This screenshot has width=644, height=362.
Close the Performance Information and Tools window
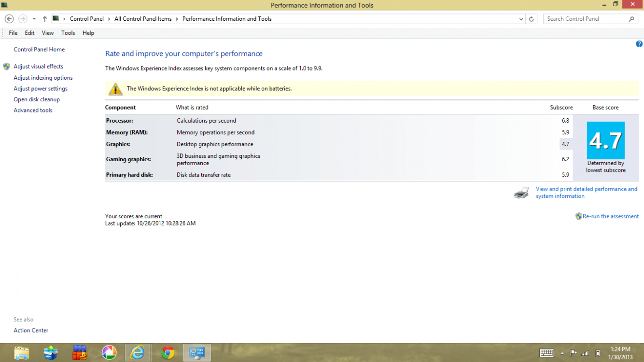(632, 4)
